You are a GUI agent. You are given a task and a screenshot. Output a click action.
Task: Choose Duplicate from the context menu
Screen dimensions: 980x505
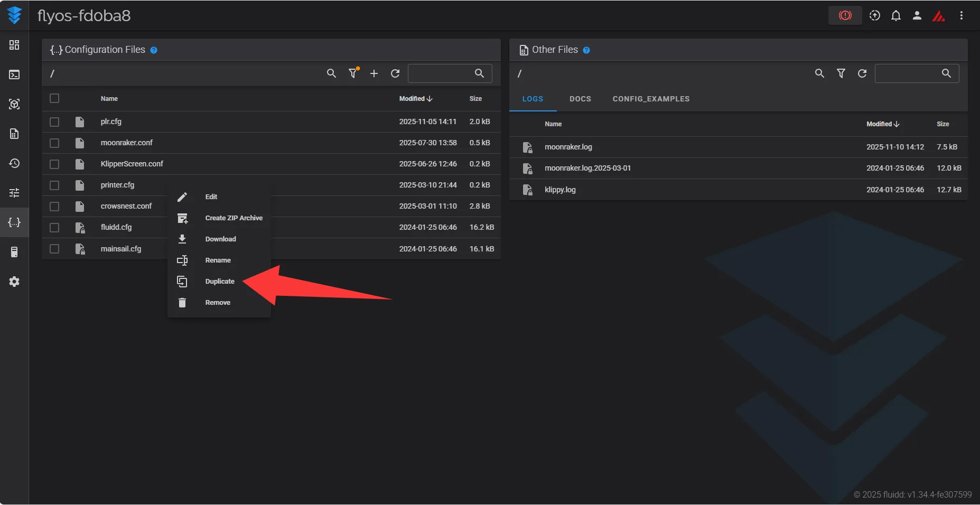pos(220,282)
